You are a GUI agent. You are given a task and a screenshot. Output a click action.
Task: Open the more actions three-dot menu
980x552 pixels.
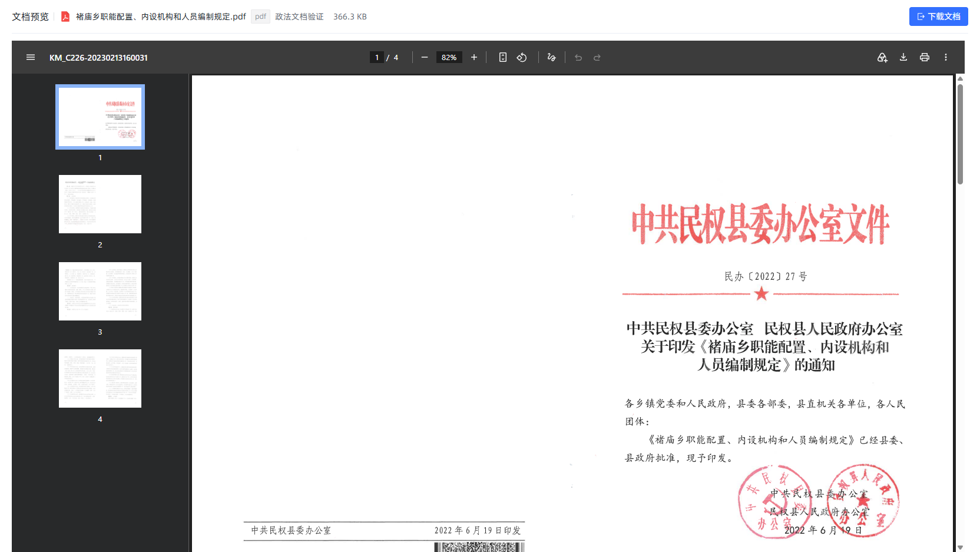(x=946, y=57)
